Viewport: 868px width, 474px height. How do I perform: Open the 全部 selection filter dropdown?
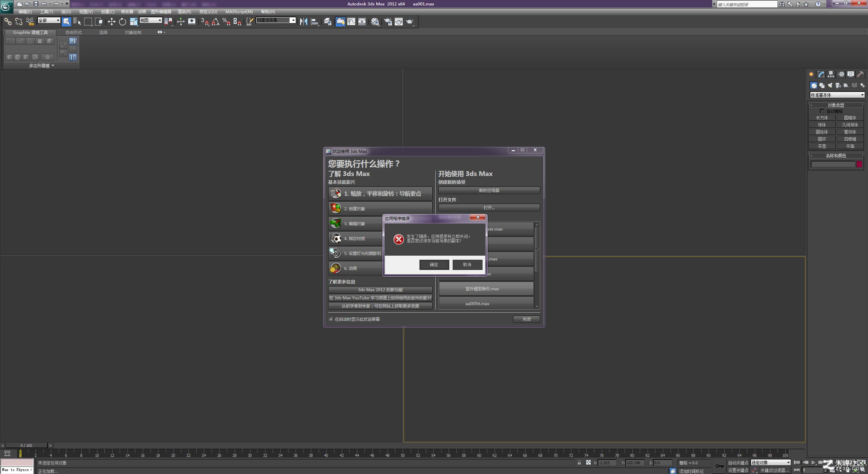(x=49, y=20)
